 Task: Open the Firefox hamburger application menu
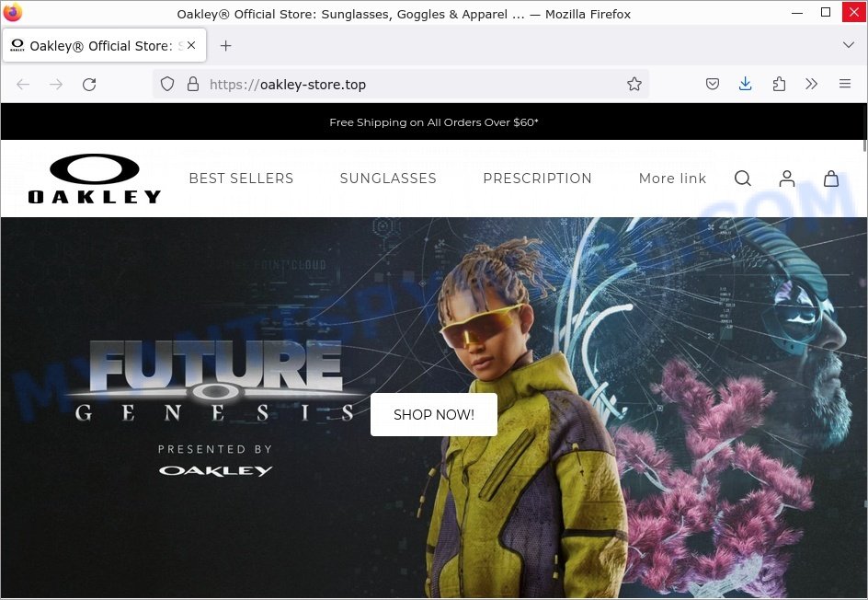point(845,84)
